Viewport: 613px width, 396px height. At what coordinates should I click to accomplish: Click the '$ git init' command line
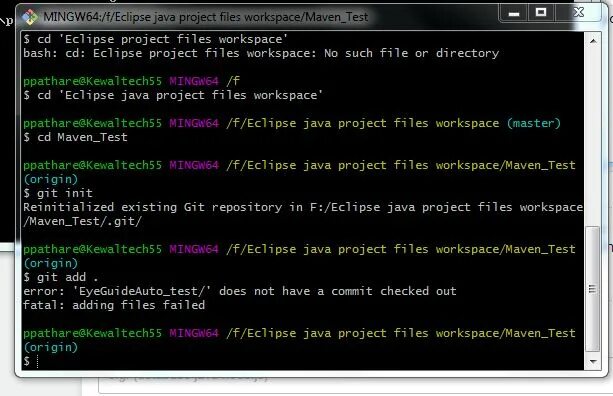pyautogui.click(x=58, y=193)
